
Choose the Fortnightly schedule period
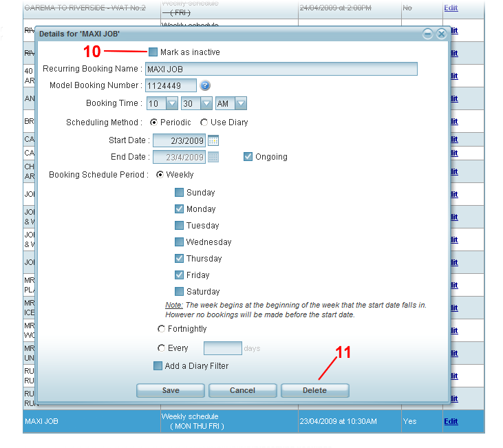[x=161, y=329]
